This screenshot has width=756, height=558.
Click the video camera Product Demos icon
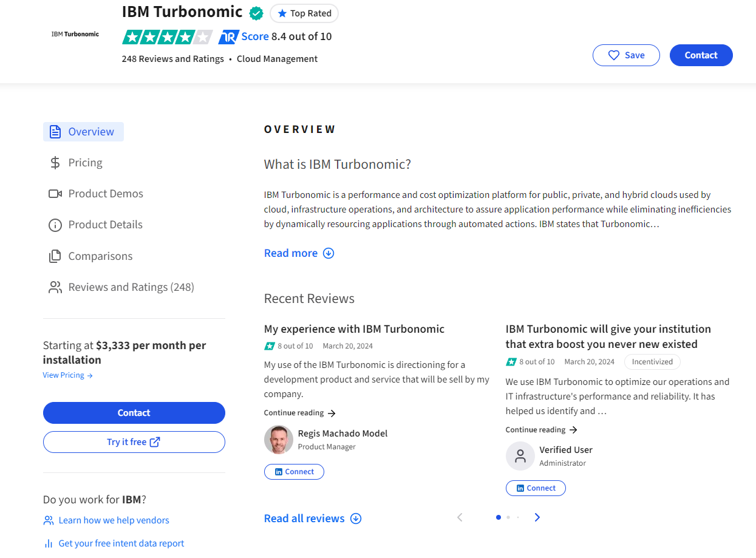click(55, 194)
